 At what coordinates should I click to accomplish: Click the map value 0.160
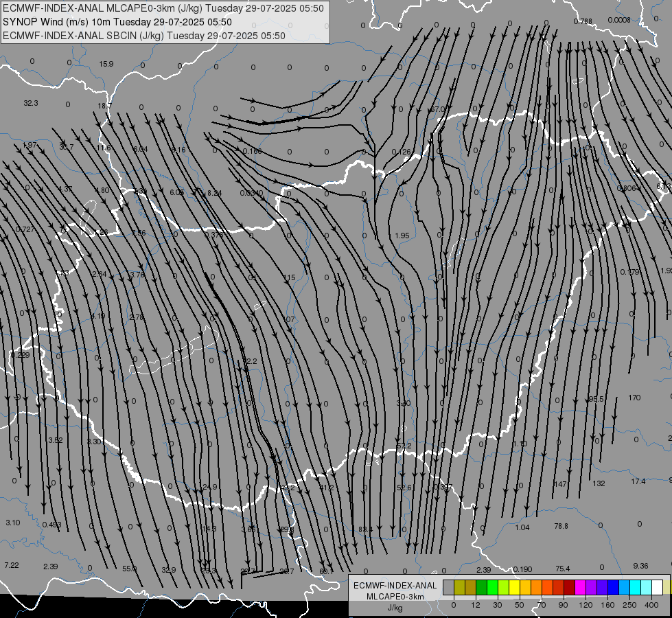[x=253, y=151]
